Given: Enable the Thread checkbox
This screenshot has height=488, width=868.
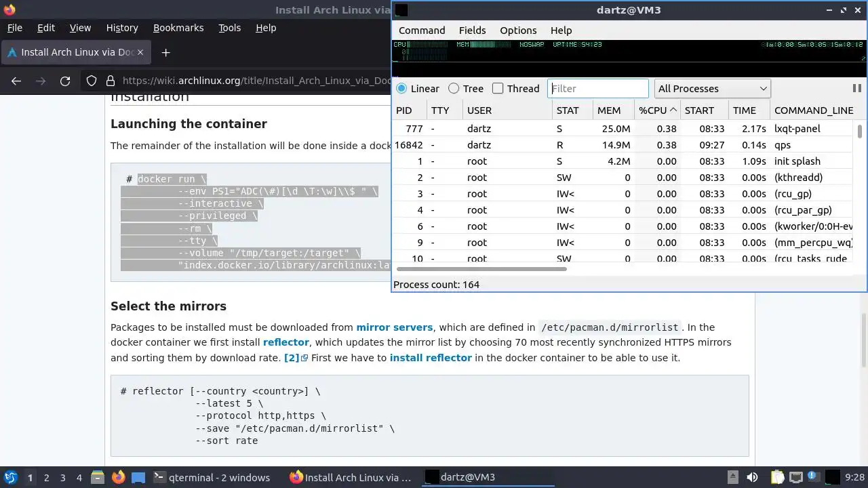Looking at the screenshot, I should [498, 88].
